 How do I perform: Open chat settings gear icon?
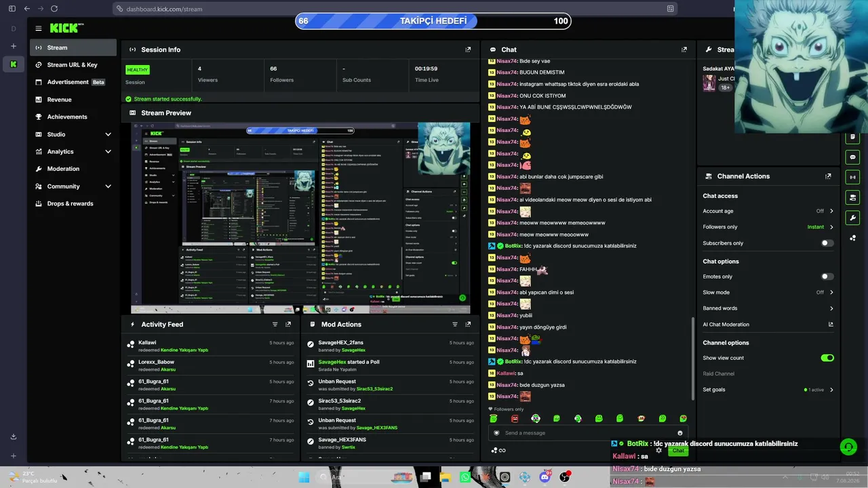coord(658,450)
